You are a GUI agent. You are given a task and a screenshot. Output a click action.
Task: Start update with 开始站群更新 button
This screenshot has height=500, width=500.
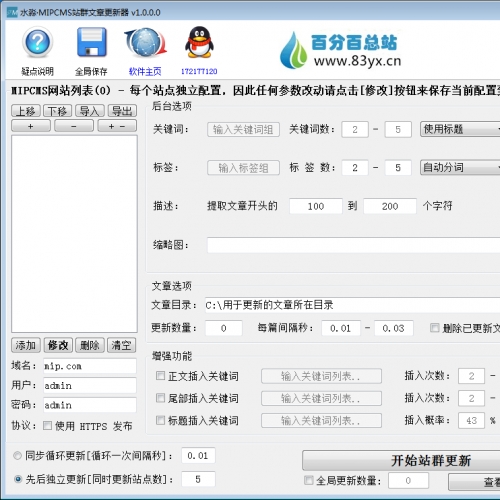(x=401, y=460)
